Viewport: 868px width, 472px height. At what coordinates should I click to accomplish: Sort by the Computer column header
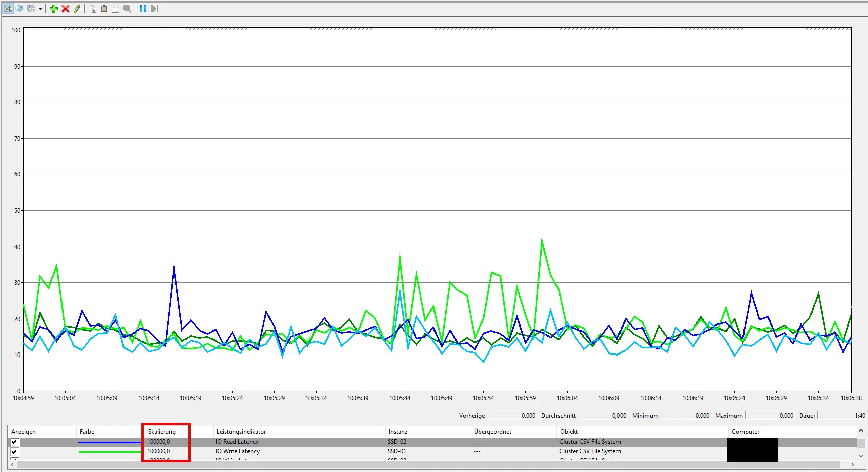pos(746,432)
